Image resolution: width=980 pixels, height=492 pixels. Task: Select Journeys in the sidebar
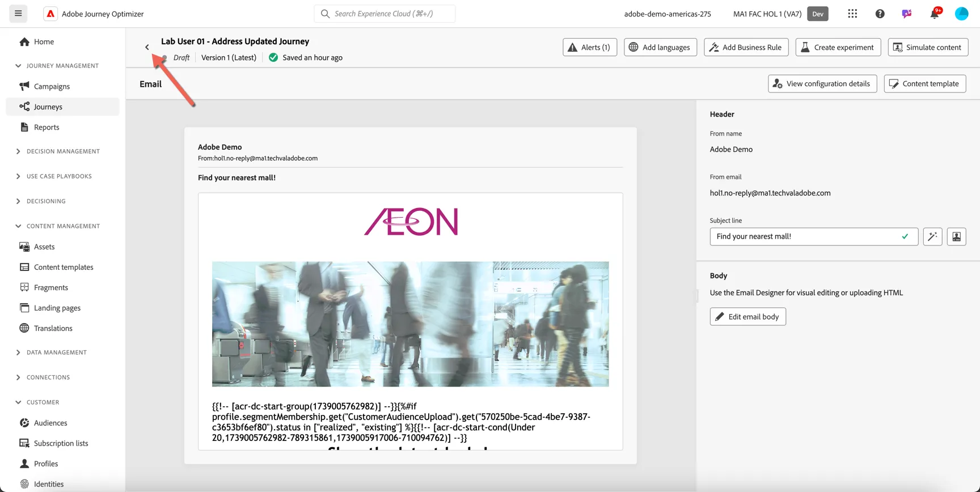(x=62, y=107)
